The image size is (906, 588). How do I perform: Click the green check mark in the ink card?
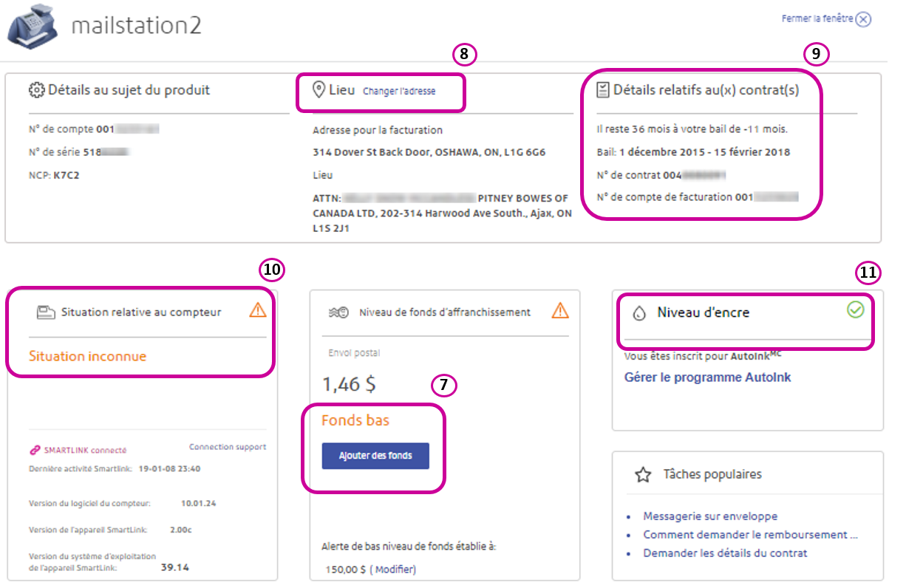(855, 310)
